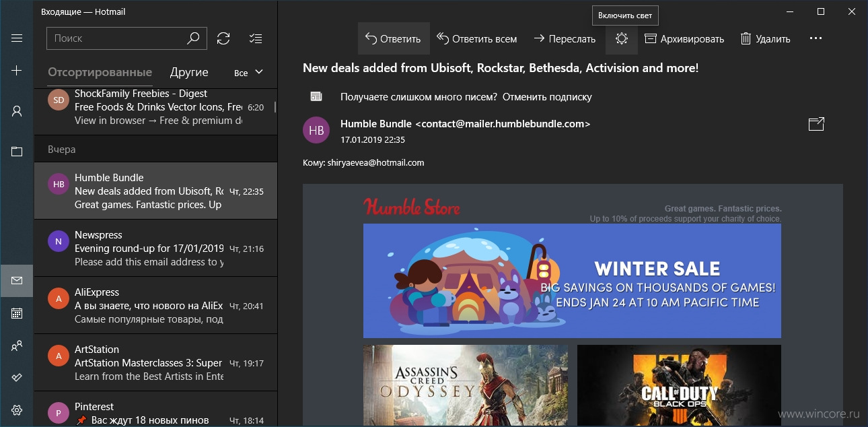Viewport: 868px width, 427px height.
Task: Forward message with Переслать
Action: 565,38
